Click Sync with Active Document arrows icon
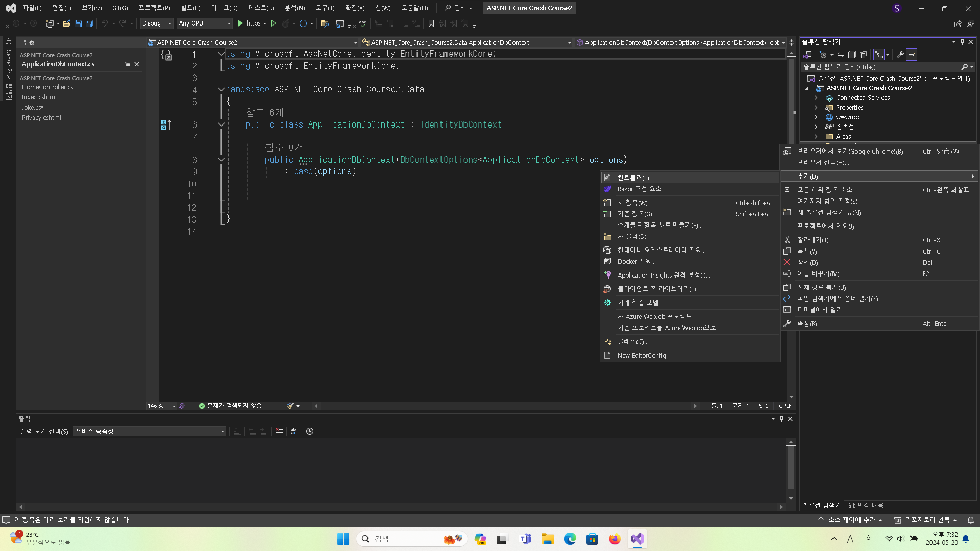Image resolution: width=980 pixels, height=551 pixels. 840,55
